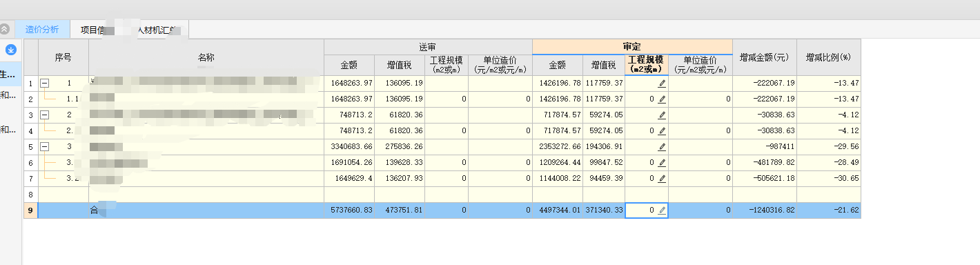The width and height of the screenshot is (980, 265).
Task: Click the pencil edit icon in row 6
Action: (662, 162)
